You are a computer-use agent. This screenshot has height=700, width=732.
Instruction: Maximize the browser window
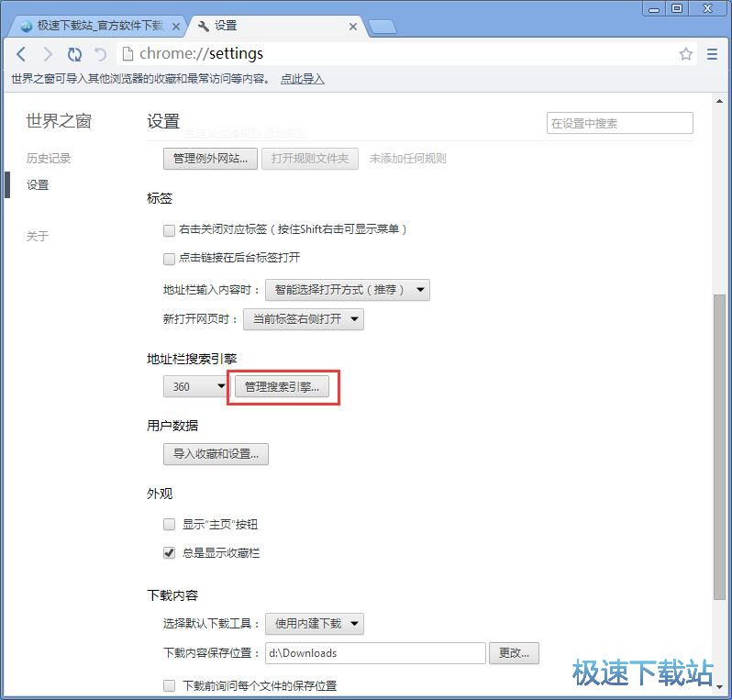(677, 8)
